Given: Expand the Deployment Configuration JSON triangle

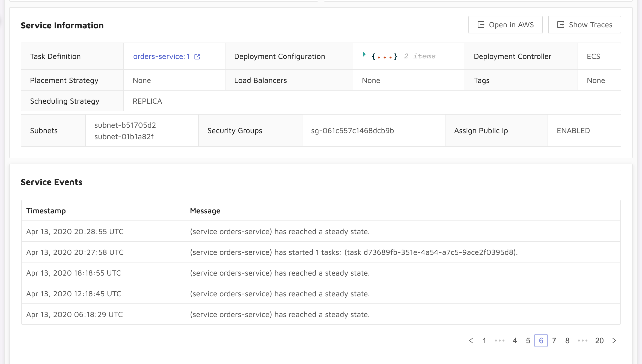Looking at the screenshot, I should click(364, 54).
